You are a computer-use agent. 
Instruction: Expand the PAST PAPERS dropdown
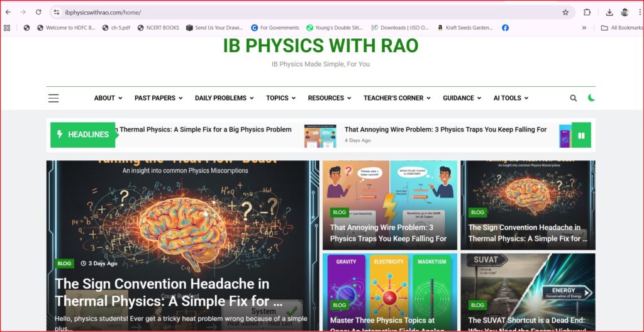158,98
